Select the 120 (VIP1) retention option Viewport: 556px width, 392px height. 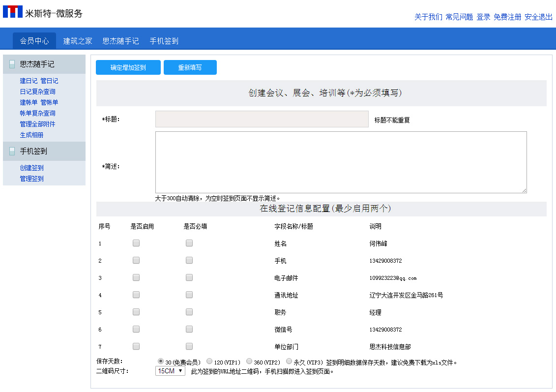(208, 361)
